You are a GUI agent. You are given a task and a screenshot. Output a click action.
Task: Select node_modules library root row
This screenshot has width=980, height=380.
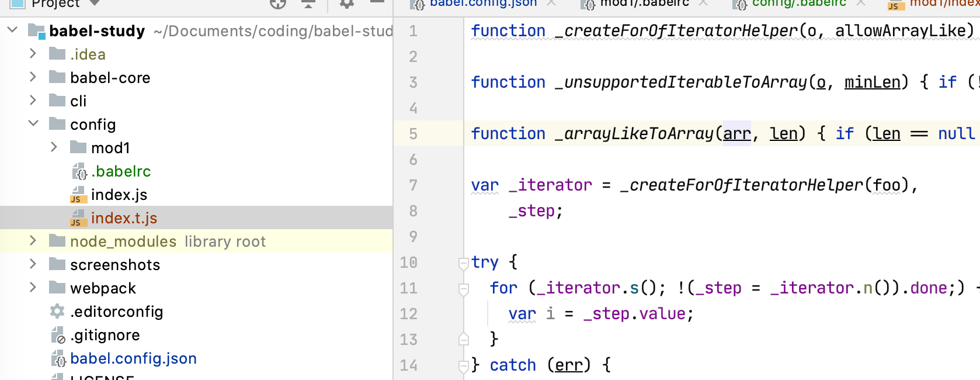coord(196,241)
